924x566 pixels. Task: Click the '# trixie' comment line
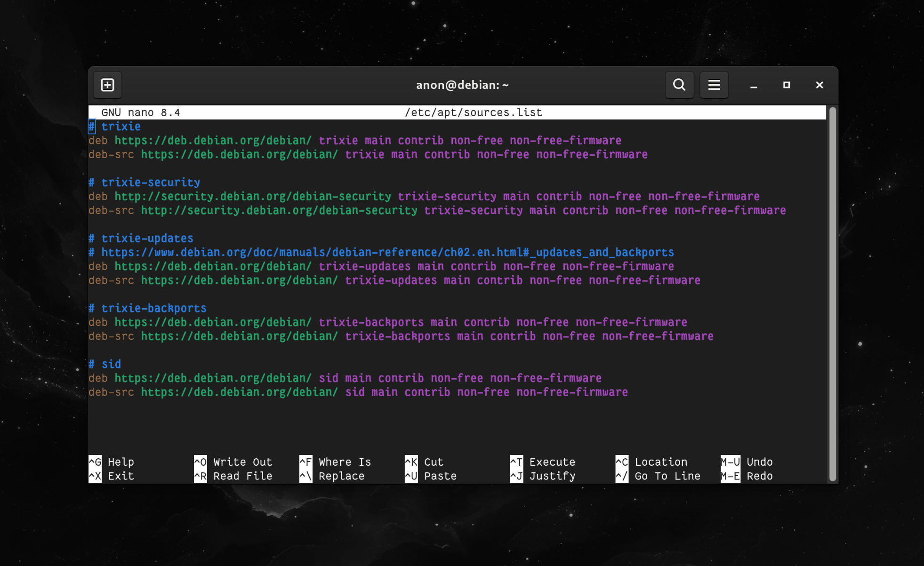click(115, 127)
